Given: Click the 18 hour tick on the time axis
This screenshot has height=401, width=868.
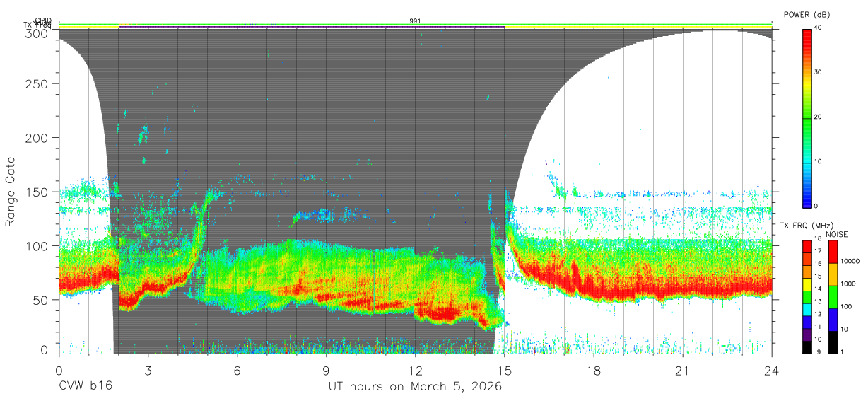Looking at the screenshot, I should click(594, 370).
